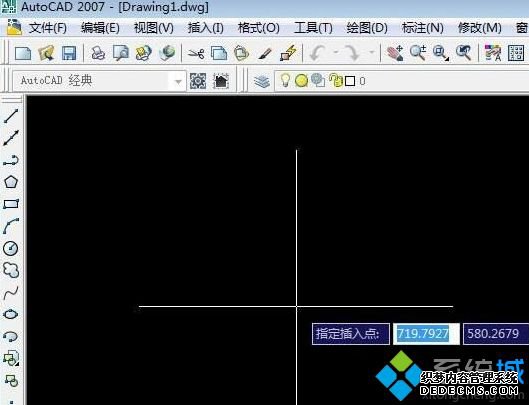Select the Ellipse Arc tool
This screenshot has height=405, width=529.
coord(11,336)
